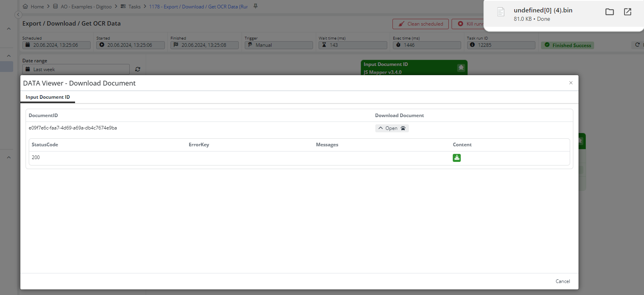Close the DATA Viewer dialog with X
This screenshot has width=644, height=295.
[571, 83]
